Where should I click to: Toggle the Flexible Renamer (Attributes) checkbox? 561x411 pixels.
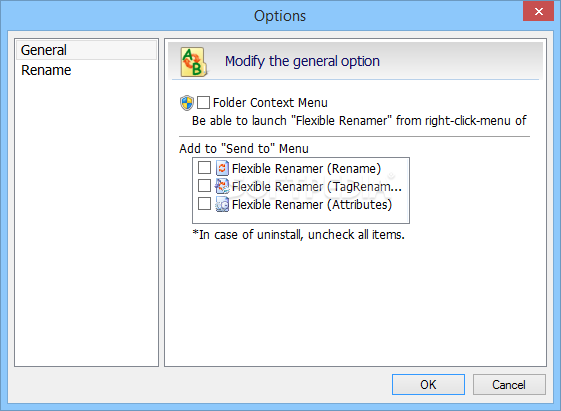click(x=204, y=204)
